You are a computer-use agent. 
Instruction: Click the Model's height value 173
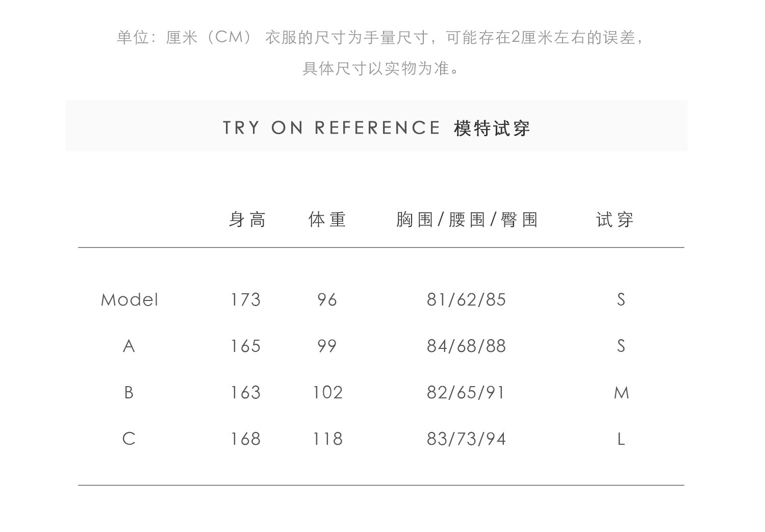click(x=245, y=300)
